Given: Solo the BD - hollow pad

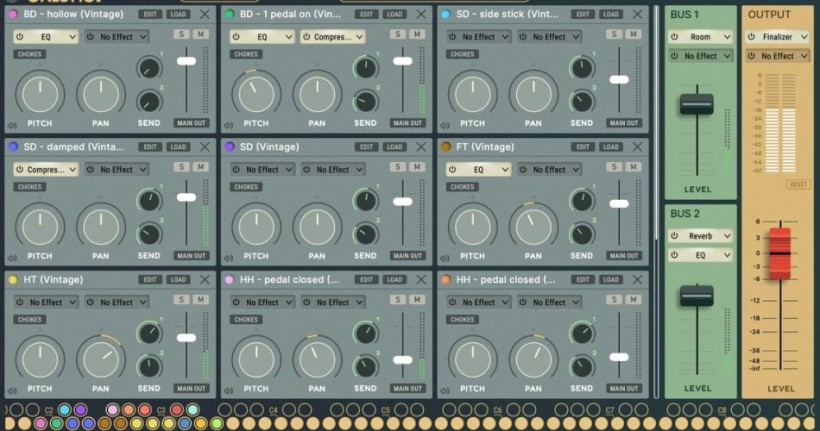Looking at the screenshot, I should click(180, 34).
